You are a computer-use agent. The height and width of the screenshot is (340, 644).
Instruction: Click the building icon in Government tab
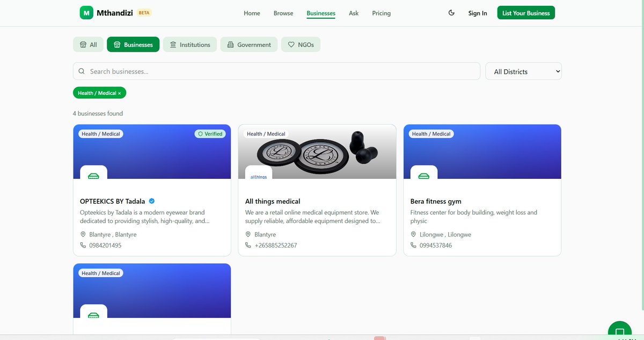point(231,45)
